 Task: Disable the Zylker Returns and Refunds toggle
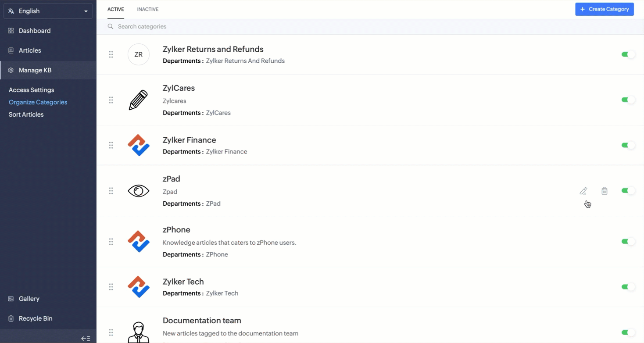coord(628,54)
